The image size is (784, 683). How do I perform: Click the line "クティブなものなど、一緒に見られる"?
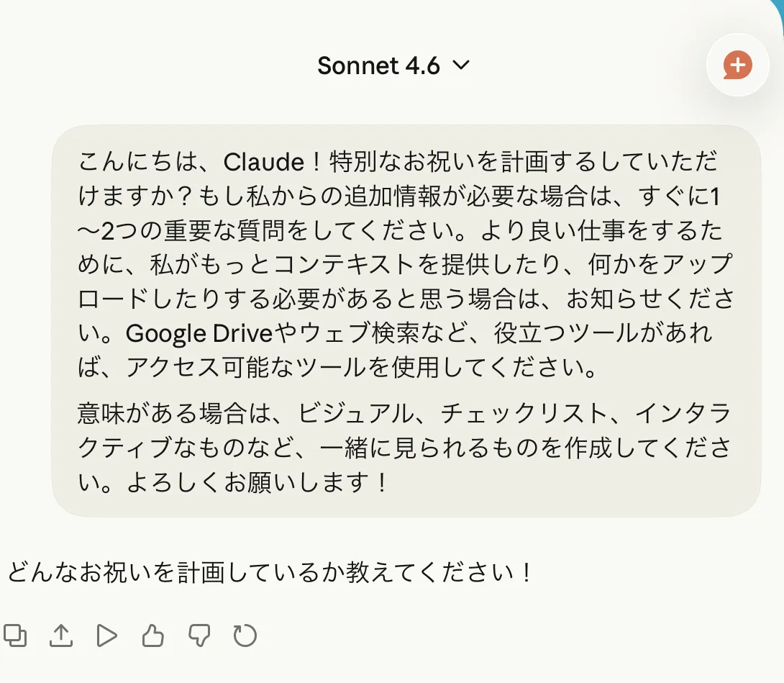(x=403, y=448)
